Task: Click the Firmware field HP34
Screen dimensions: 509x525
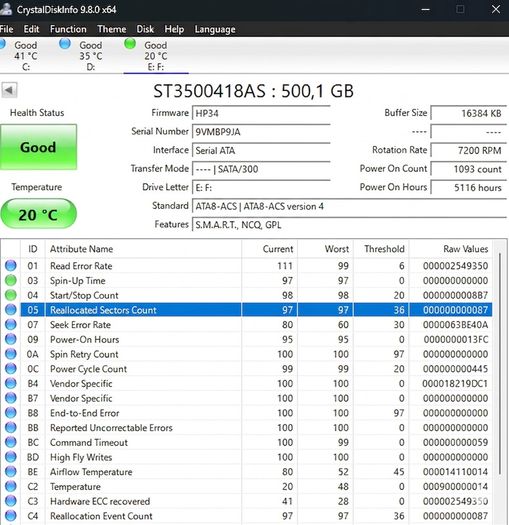Action: 261,113
